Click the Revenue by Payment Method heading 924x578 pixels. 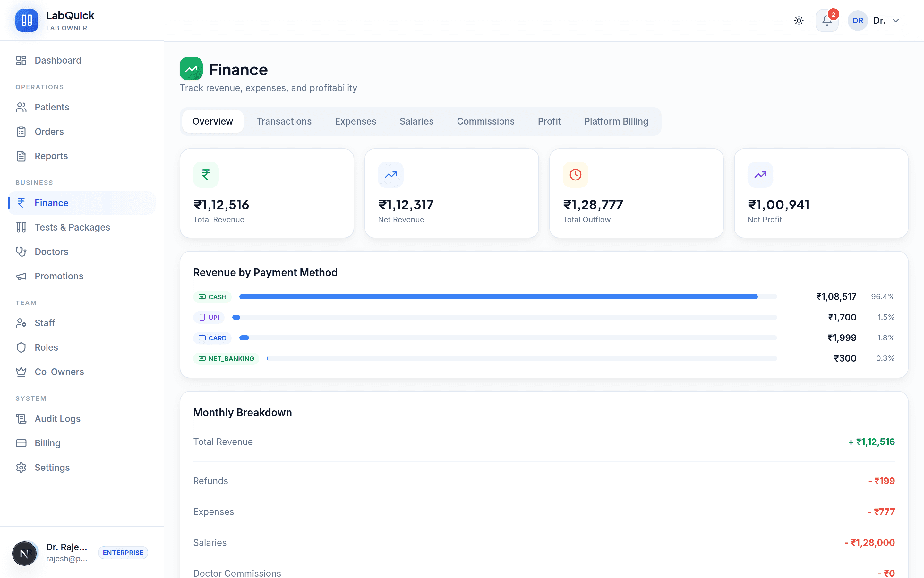pyautogui.click(x=265, y=273)
